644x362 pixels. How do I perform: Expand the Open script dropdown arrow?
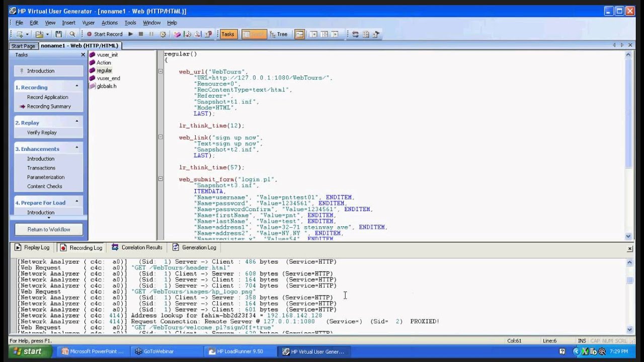(x=47, y=34)
